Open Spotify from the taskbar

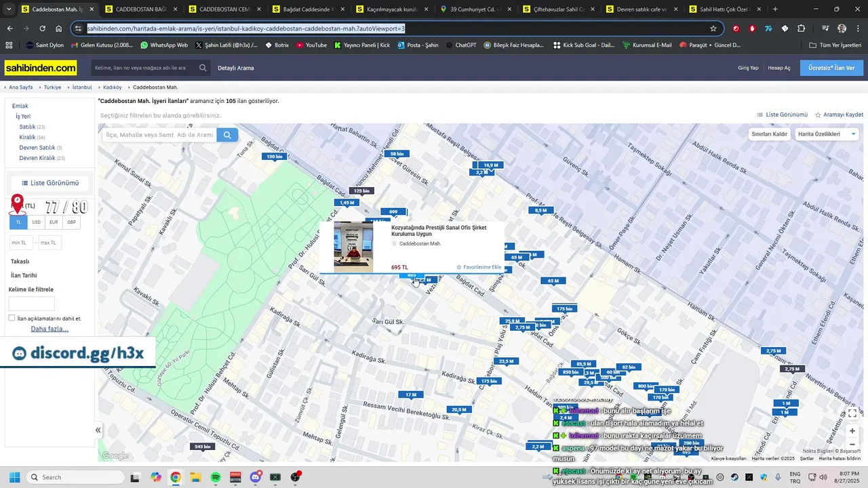pyautogui.click(x=216, y=477)
